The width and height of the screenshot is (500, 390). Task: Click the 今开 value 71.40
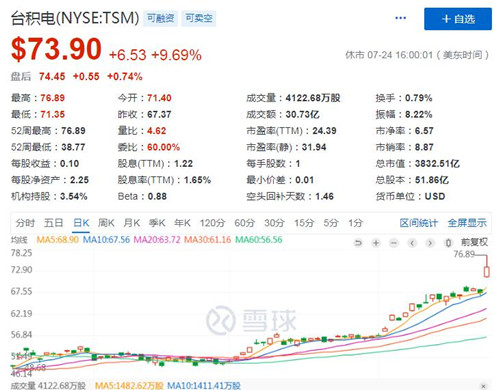[x=159, y=98]
